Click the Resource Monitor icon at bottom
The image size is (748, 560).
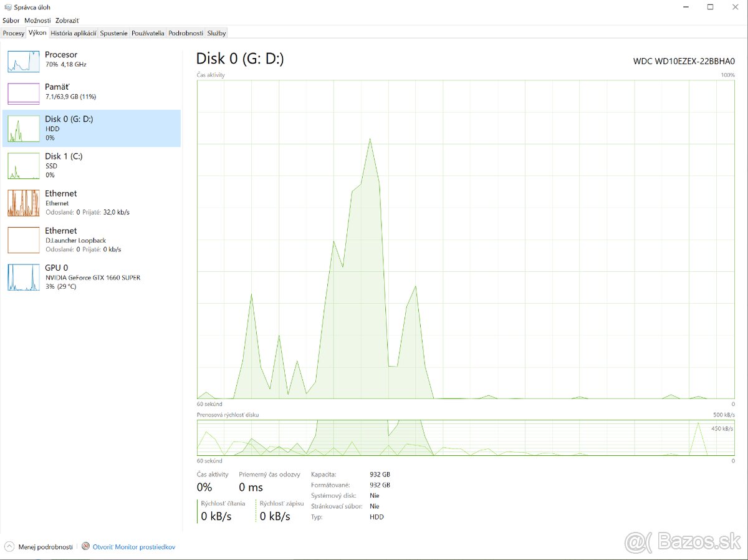click(85, 546)
